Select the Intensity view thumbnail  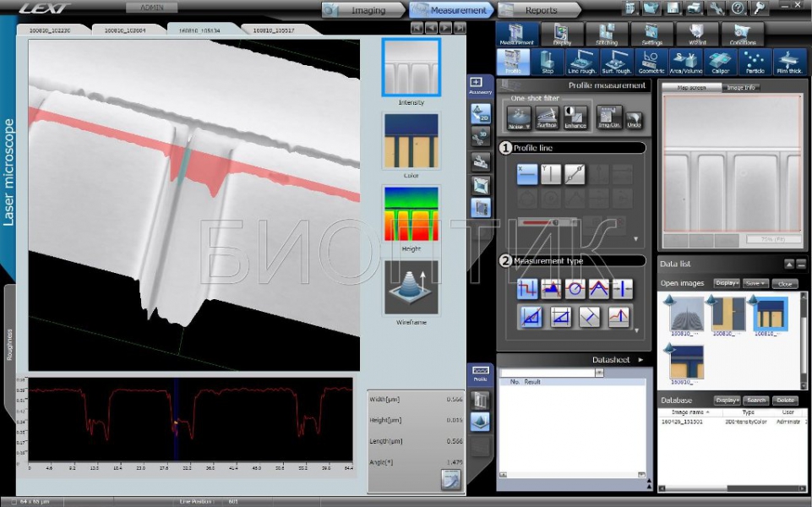tap(411, 68)
